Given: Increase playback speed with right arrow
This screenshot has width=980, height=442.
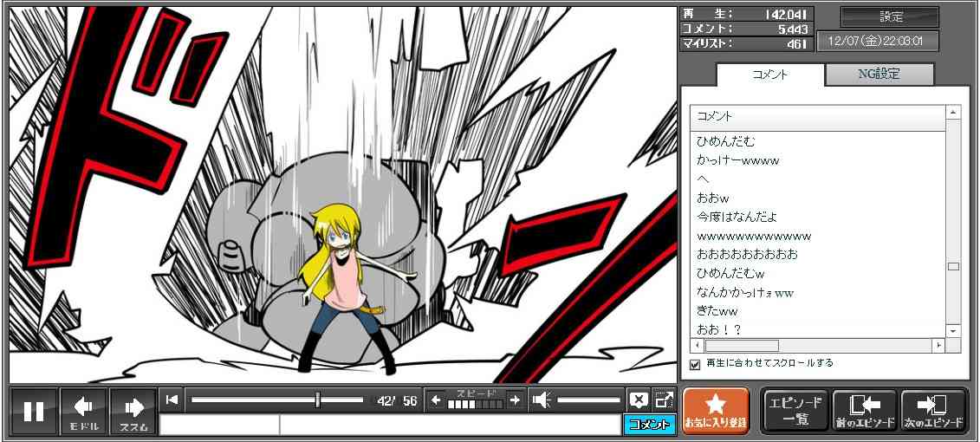Looking at the screenshot, I should point(515,400).
